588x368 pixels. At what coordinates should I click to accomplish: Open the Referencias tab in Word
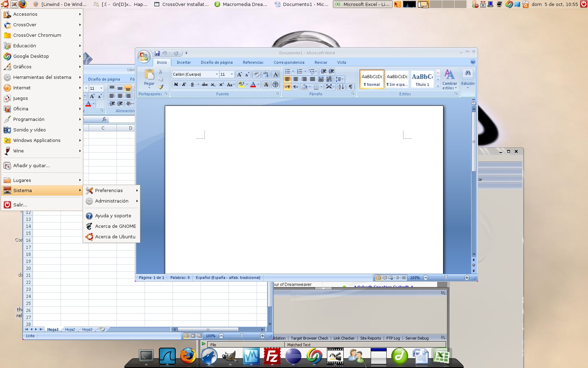coord(253,62)
